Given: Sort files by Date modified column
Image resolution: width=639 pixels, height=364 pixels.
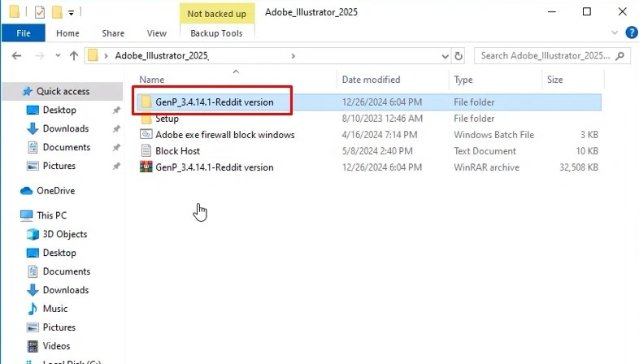Looking at the screenshot, I should point(371,80).
